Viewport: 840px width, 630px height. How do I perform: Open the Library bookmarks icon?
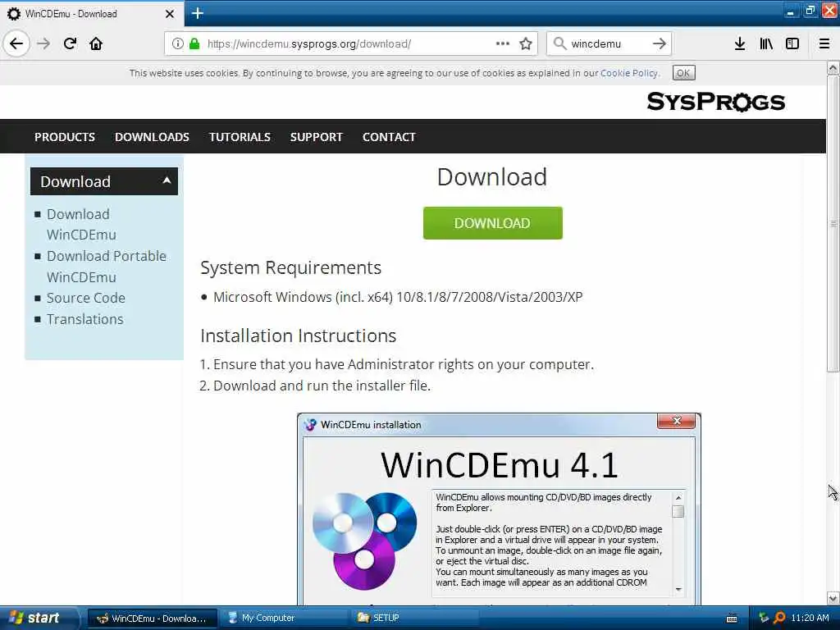[766, 43]
